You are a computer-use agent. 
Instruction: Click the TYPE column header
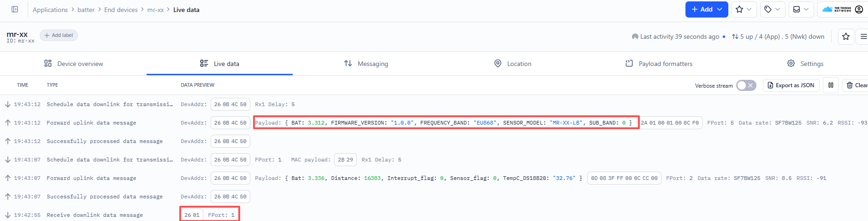click(x=52, y=85)
